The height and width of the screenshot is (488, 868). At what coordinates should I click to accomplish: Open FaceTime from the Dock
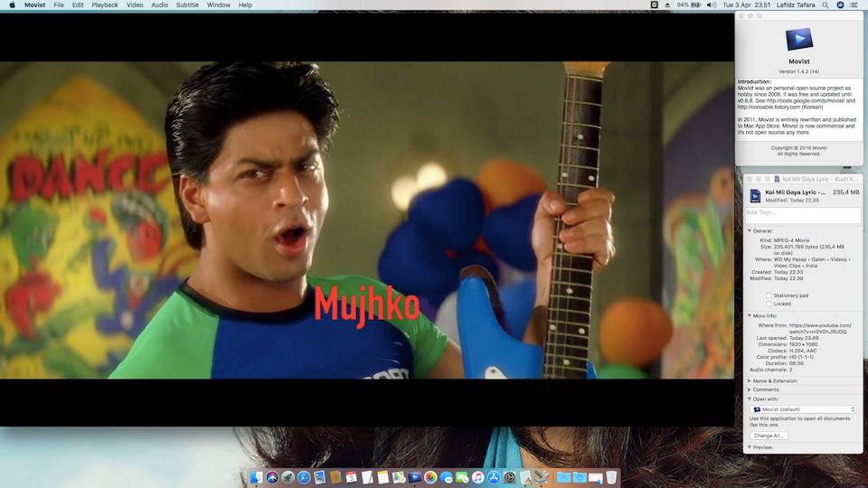(x=462, y=477)
